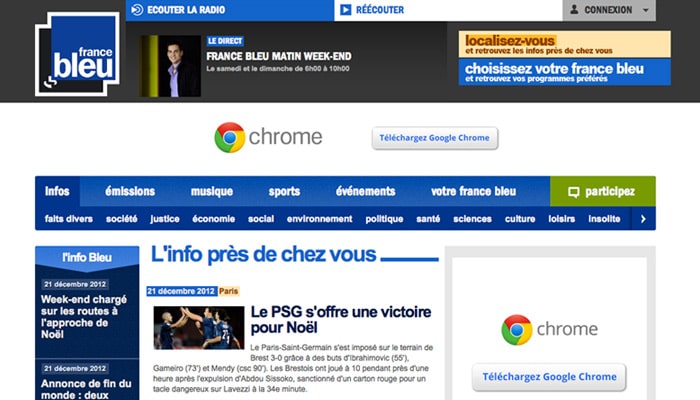Open the sports menu tab
700x400 pixels.
coord(284,192)
